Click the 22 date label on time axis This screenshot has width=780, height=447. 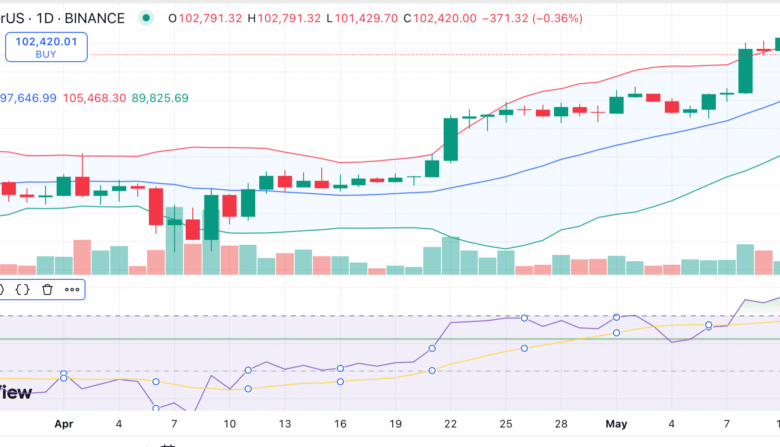tap(451, 424)
